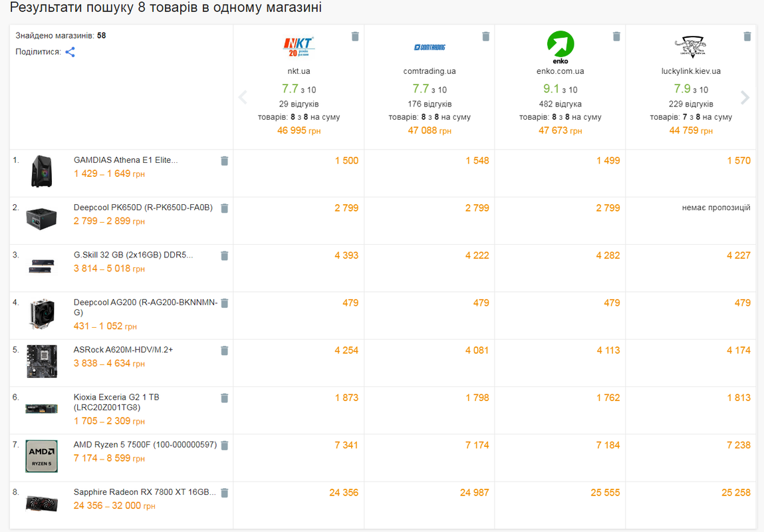Click price 7 174 in comtrading.ua column
This screenshot has width=764, height=532.
(x=477, y=446)
